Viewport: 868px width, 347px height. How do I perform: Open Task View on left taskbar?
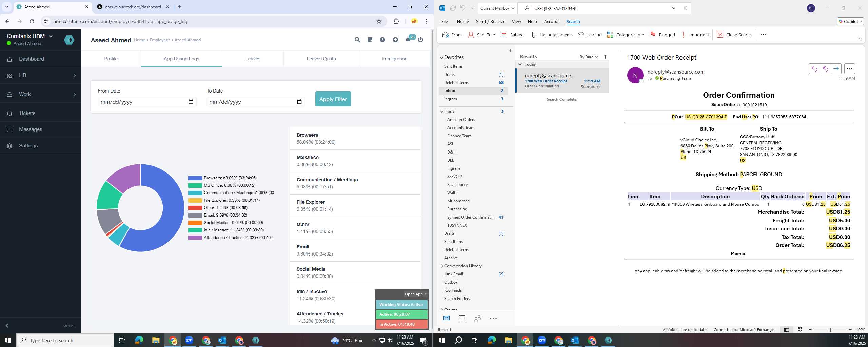[122, 340]
